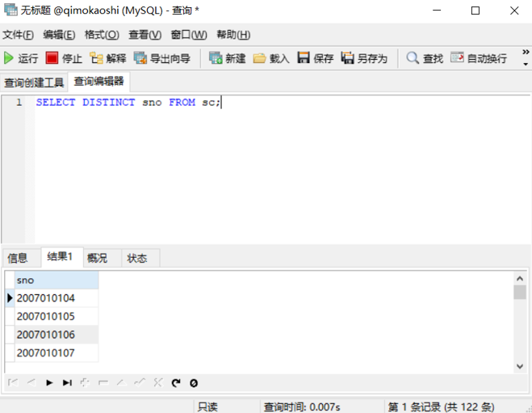Open the 格式(O) menu
This screenshot has height=413, width=532.
click(102, 35)
